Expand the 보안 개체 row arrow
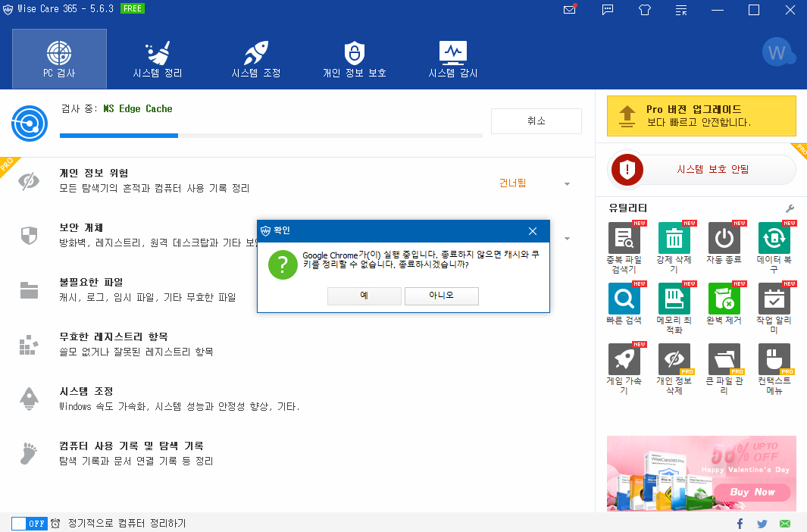 pyautogui.click(x=567, y=239)
